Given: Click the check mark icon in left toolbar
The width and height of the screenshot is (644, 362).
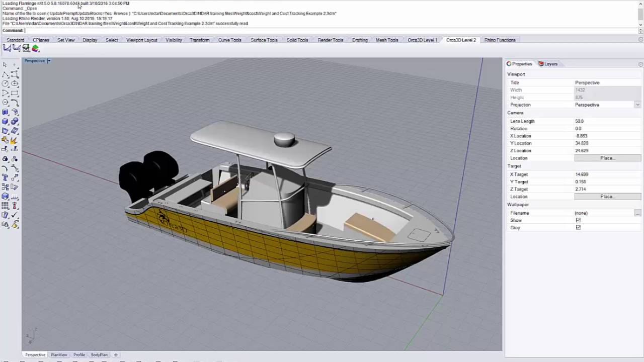Looking at the screenshot, I should 15,215.
